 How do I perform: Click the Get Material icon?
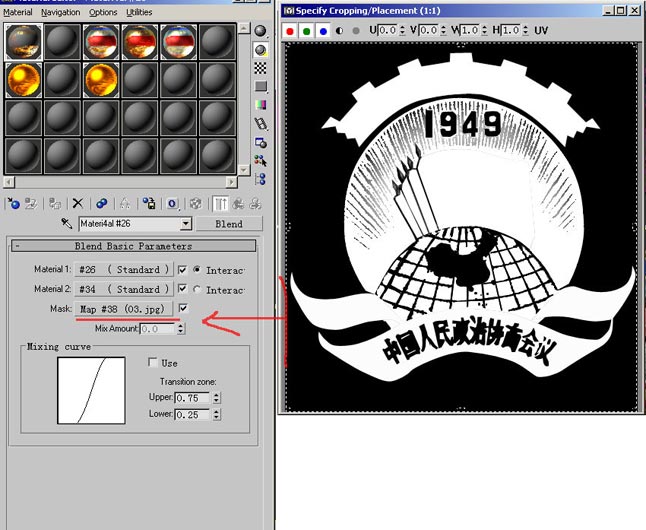click(x=13, y=203)
